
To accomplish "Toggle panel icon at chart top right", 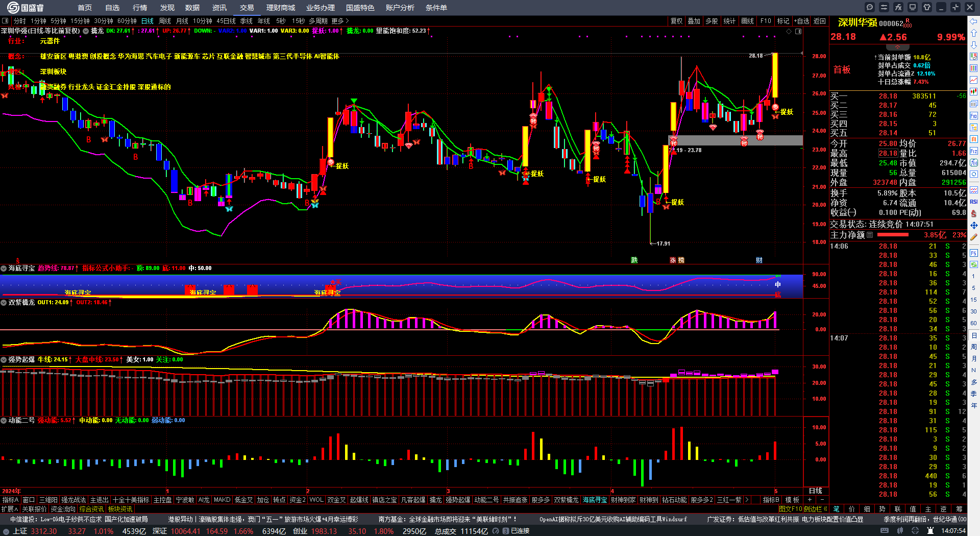I will 798,31.
